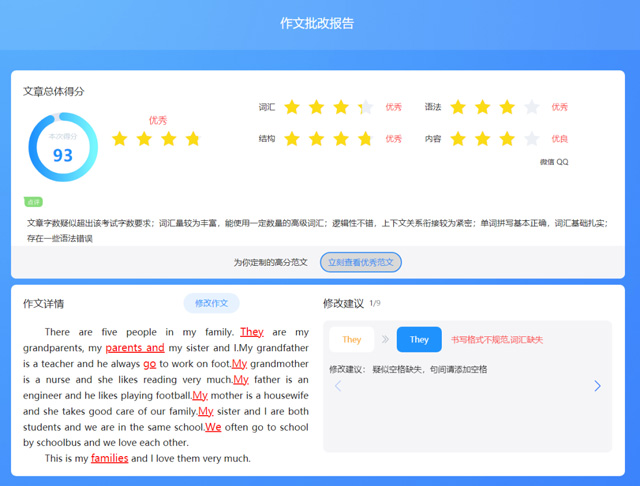Click underlined error 'parents and' in essay
Screen dimensions: 640x486
(134, 348)
